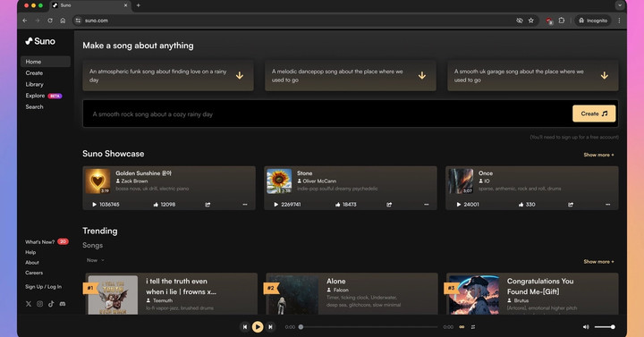Bookmark this page with the star icon
Screen dimensions: 644x337
pos(531,21)
